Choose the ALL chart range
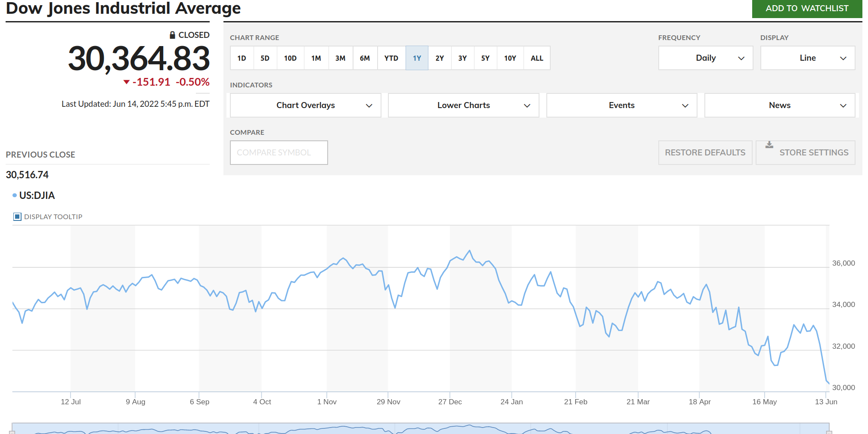 [x=537, y=58]
